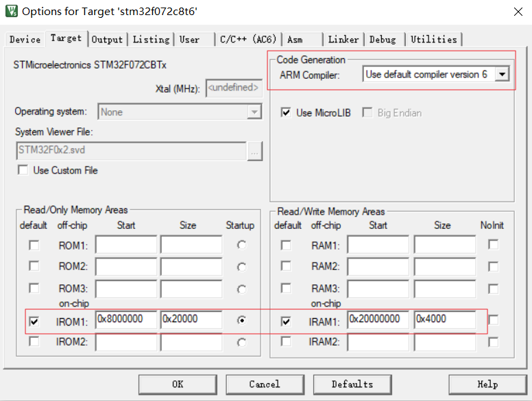Select the IROM1 Startup radio button
Image resolution: width=532 pixels, height=401 pixels.
(241, 320)
